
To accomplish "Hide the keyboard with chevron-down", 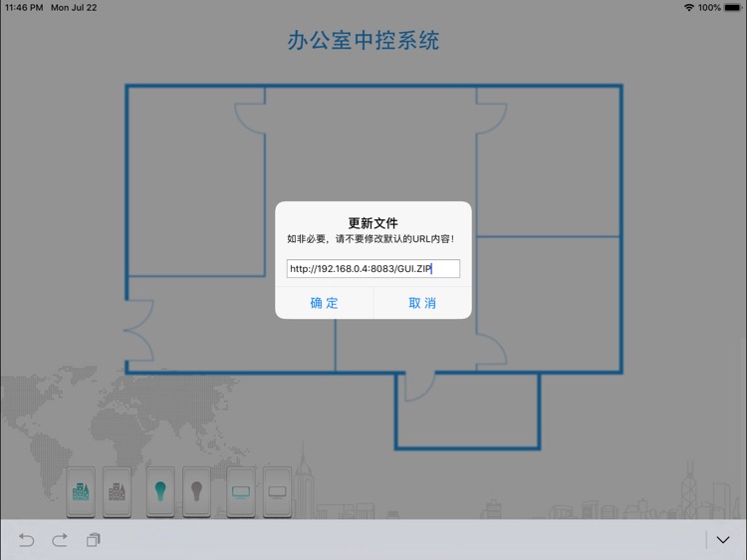I will click(723, 540).
